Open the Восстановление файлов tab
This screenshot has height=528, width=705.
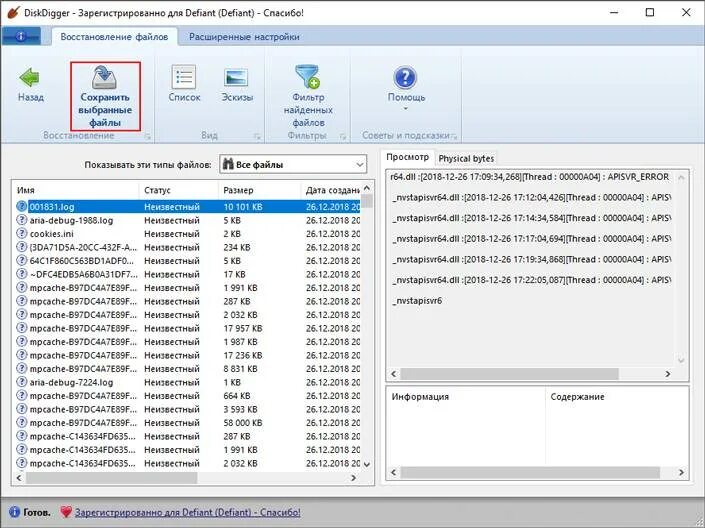pyautogui.click(x=114, y=37)
